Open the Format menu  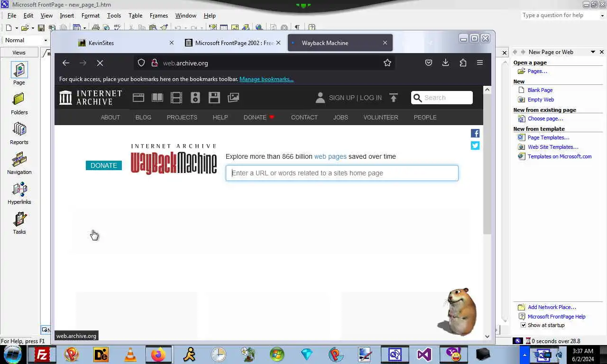coord(91,16)
